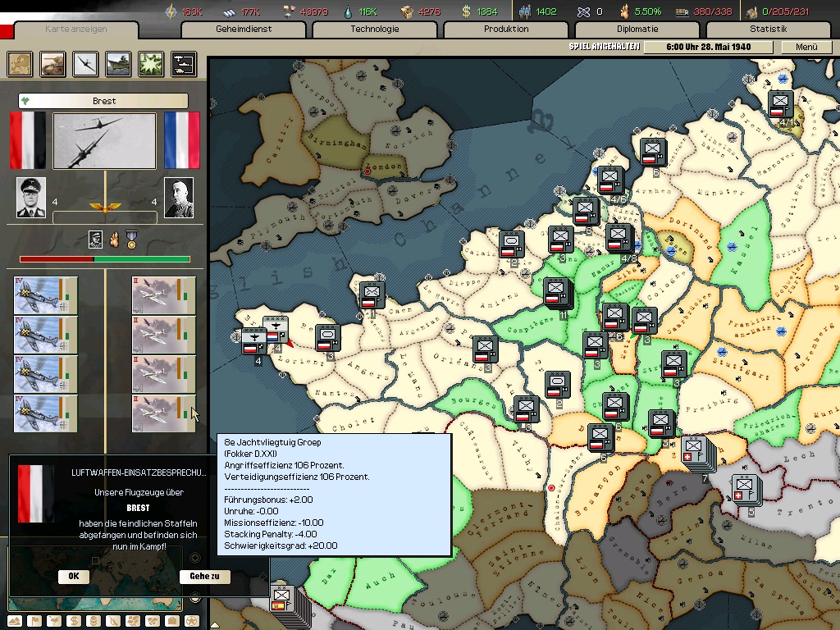Click the Brest province name bar
840x630 pixels.
tap(104, 101)
